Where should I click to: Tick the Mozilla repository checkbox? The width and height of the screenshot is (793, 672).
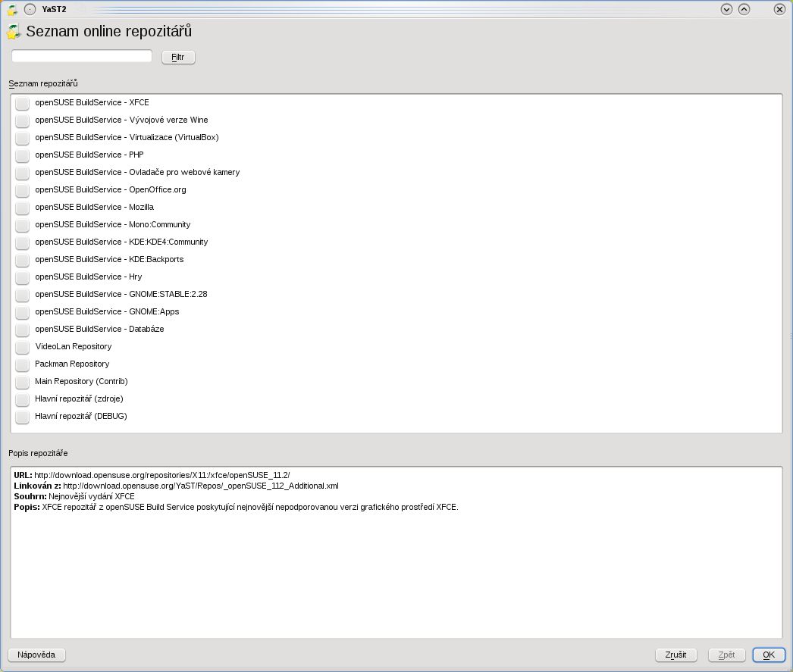click(x=22, y=208)
